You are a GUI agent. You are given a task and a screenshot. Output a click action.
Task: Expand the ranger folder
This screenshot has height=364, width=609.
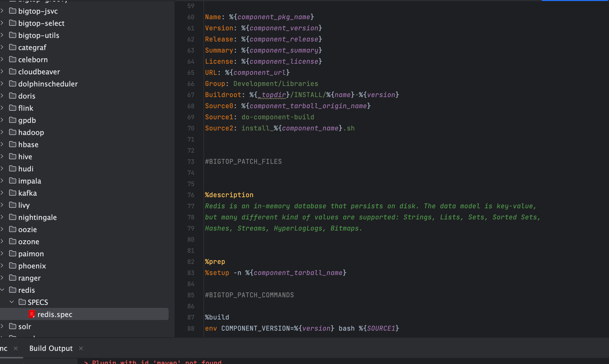[2, 278]
